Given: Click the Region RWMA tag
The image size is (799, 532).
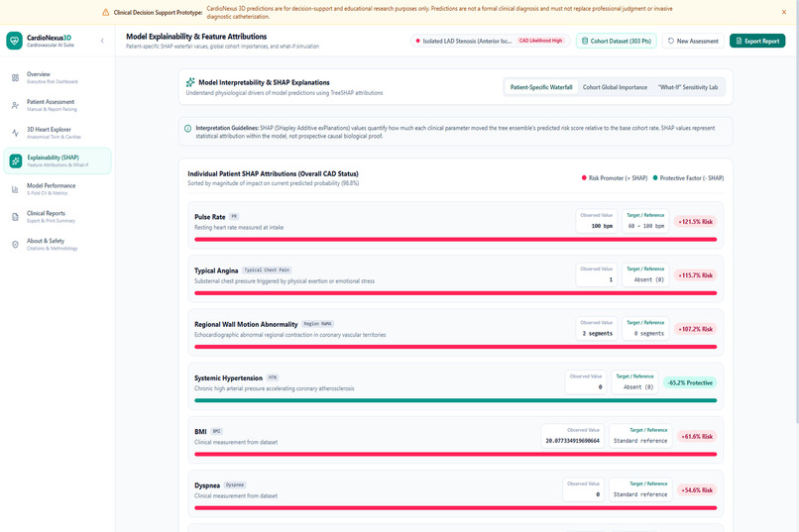Looking at the screenshot, I should (318, 324).
